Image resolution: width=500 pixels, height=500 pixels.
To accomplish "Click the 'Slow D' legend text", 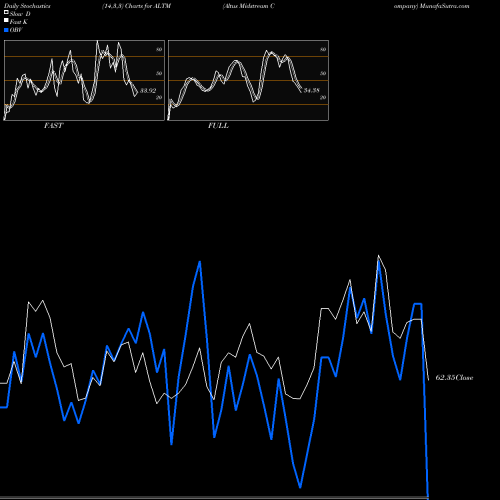I will pyautogui.click(x=20, y=14).
